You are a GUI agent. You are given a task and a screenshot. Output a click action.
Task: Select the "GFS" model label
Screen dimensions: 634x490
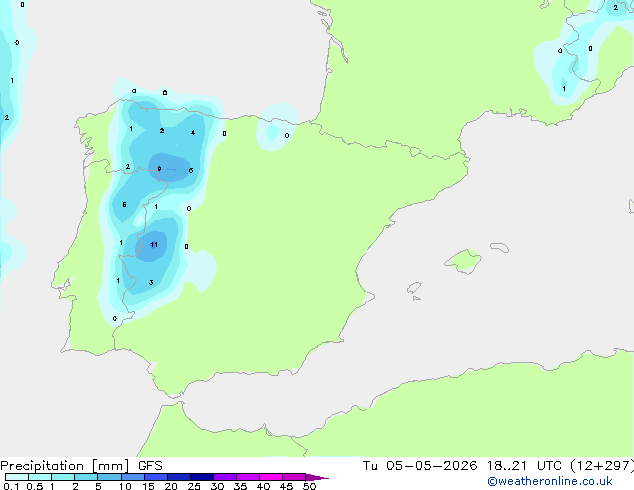point(150,466)
